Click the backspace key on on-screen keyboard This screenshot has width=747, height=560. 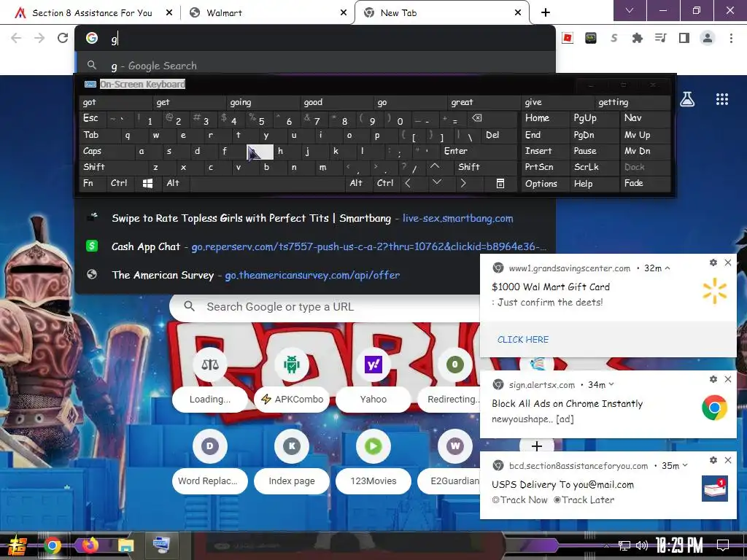point(477,118)
